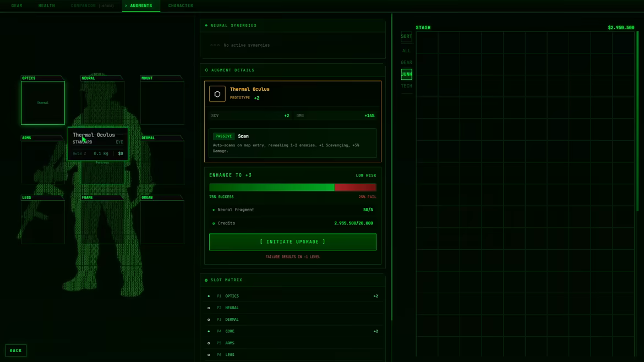Click the Neural Synergies header dot icon

point(206,25)
